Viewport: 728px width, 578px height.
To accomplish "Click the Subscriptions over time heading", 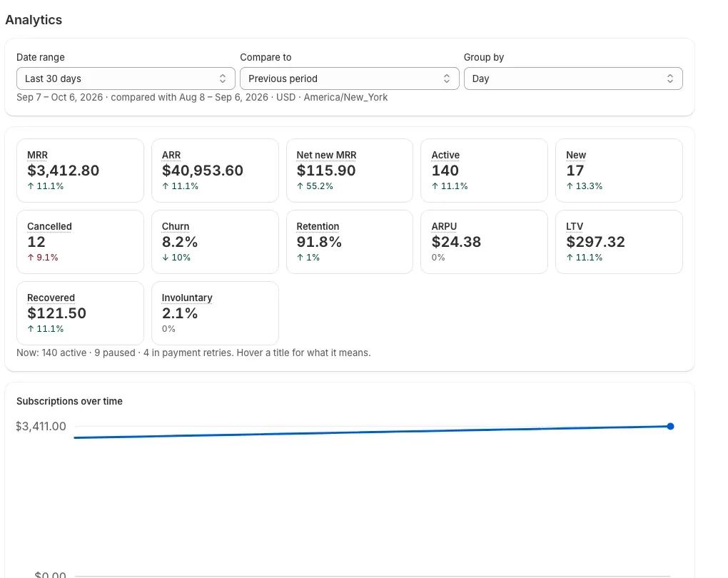I will (x=70, y=401).
